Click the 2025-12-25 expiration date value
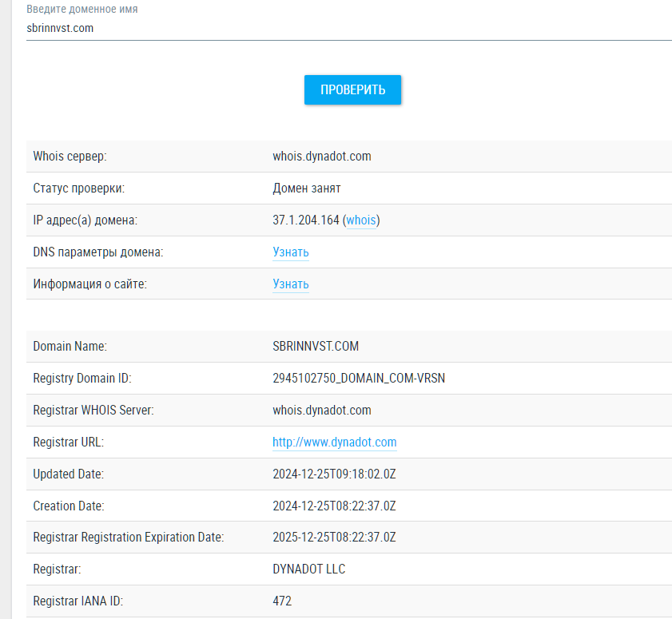This screenshot has height=619, width=672. [334, 538]
